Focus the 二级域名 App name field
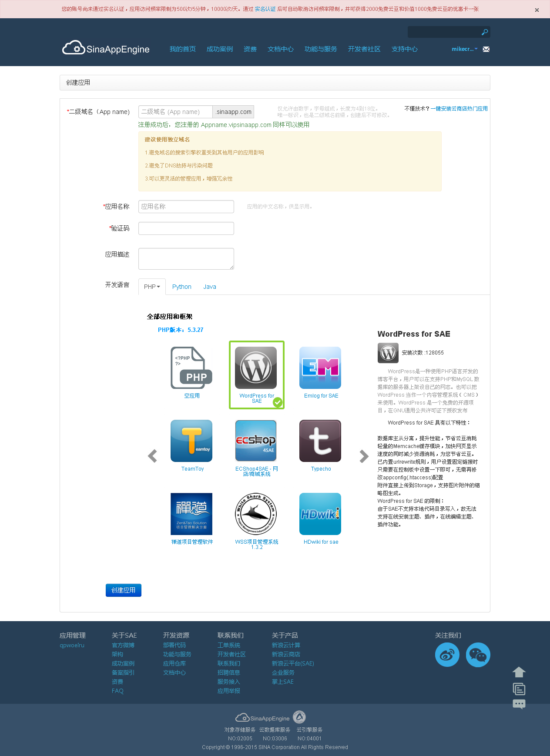 [175, 112]
